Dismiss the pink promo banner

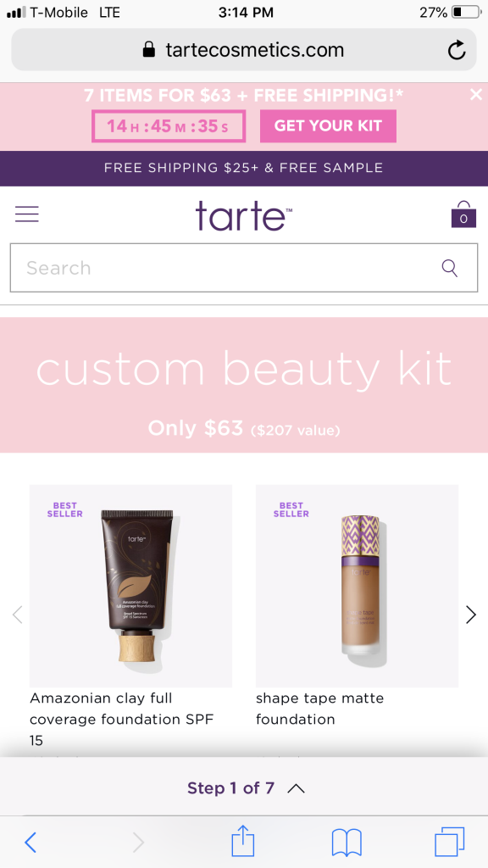(x=476, y=95)
